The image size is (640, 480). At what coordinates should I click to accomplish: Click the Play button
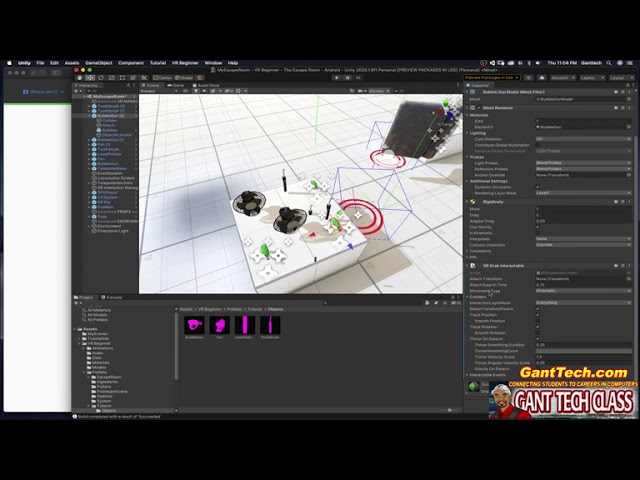click(x=336, y=78)
